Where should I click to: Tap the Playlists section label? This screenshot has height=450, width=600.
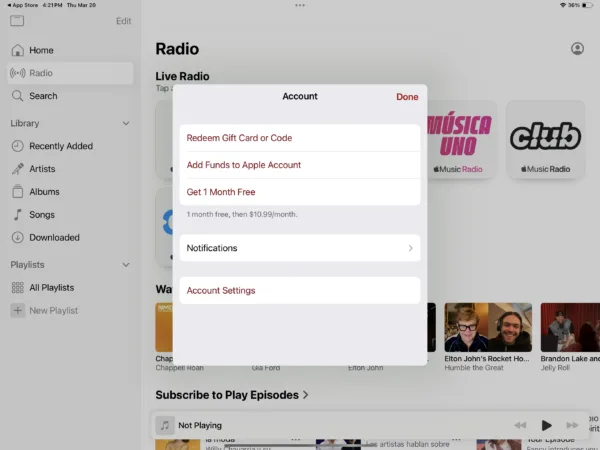27,265
